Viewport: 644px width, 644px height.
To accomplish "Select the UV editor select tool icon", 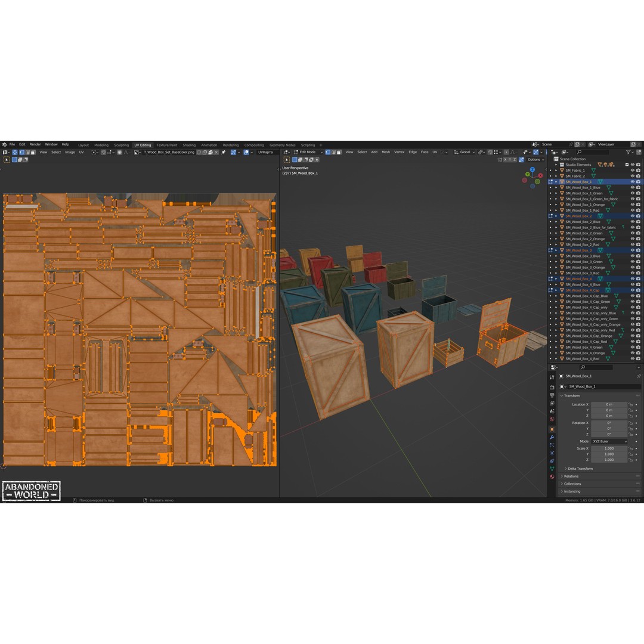I will point(7,160).
